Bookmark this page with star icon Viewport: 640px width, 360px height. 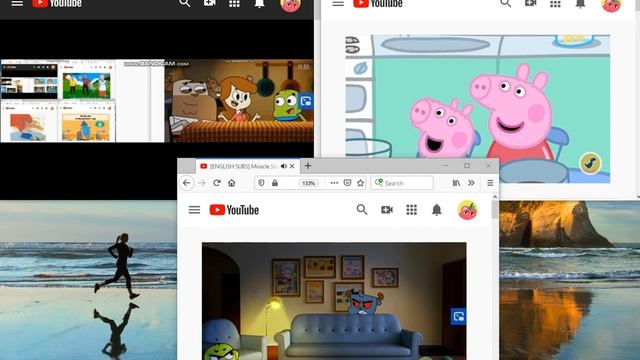click(360, 183)
